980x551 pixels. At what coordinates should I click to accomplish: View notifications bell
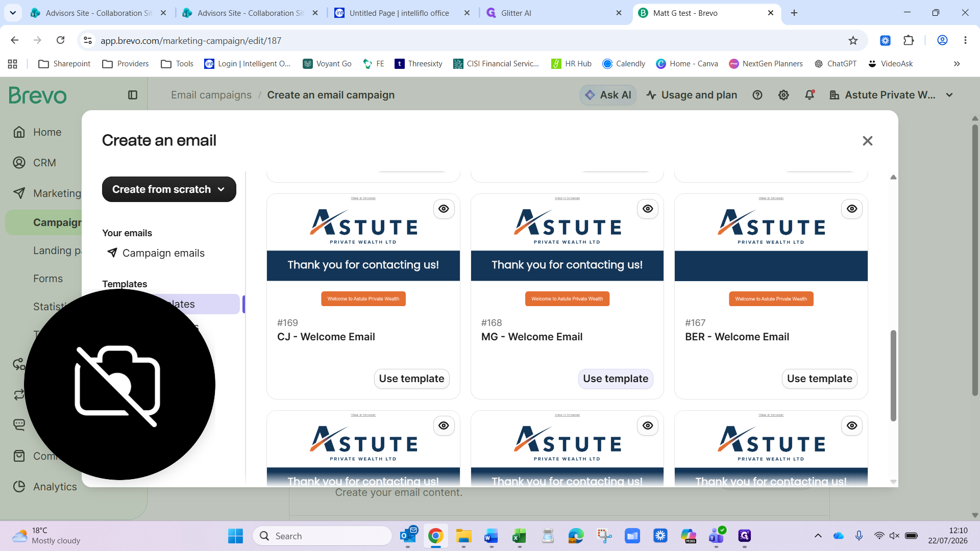coord(810,95)
